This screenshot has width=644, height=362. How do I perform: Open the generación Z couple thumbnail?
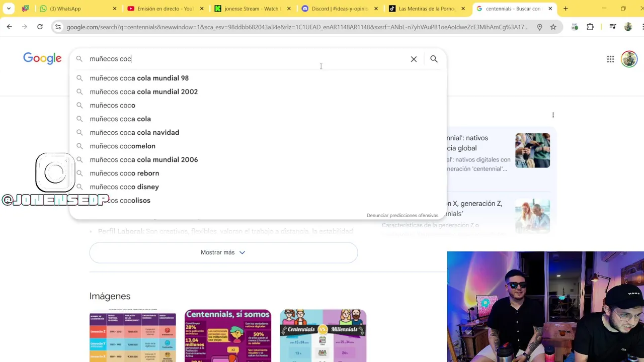532,216
